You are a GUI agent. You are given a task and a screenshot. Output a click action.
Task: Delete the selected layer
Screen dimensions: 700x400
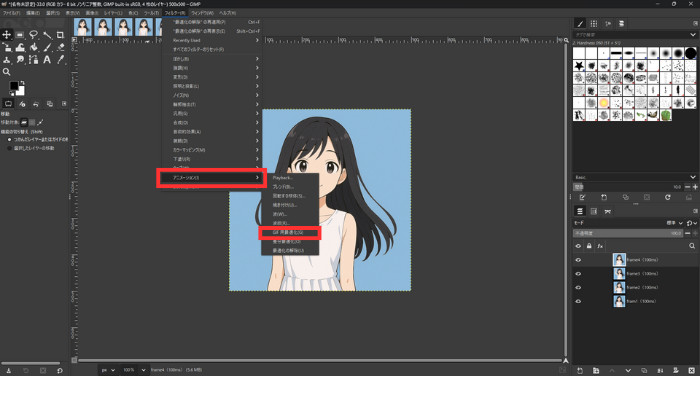click(x=692, y=371)
